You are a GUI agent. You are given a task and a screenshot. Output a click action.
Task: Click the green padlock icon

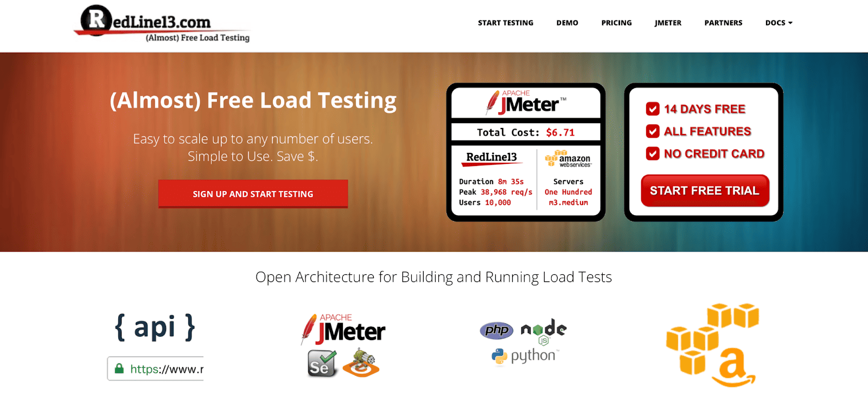tap(119, 369)
